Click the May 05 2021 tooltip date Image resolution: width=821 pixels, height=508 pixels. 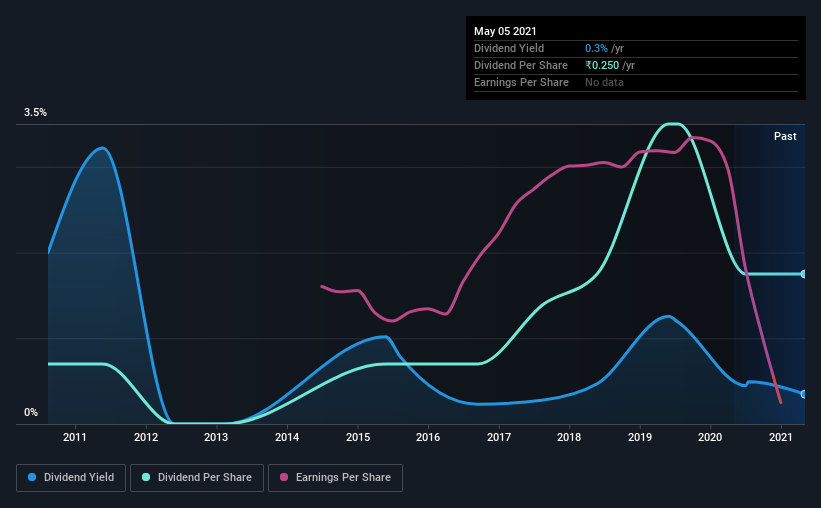[505, 31]
